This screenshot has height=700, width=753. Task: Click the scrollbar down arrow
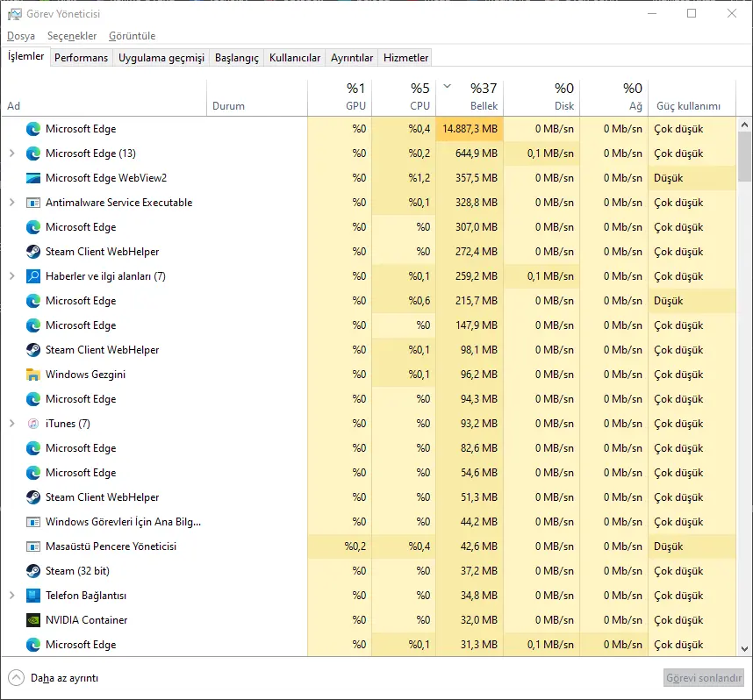(x=744, y=649)
